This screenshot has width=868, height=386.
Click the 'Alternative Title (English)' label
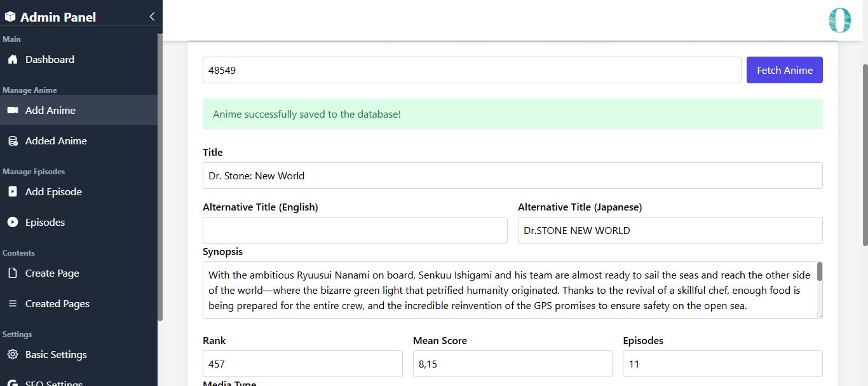tap(261, 207)
